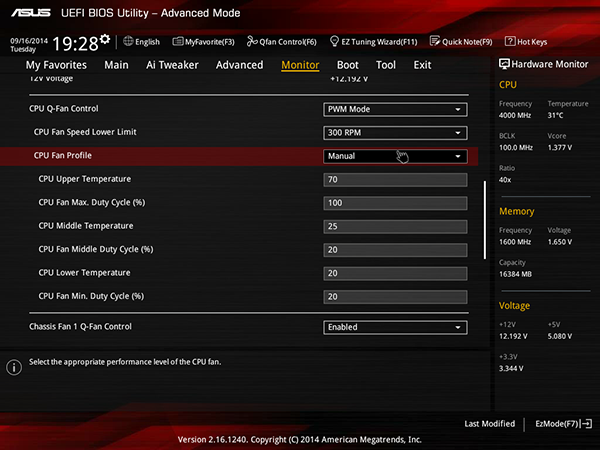Click the 16384 MB capacity value
This screenshot has height=450, width=600.
pyautogui.click(x=515, y=274)
